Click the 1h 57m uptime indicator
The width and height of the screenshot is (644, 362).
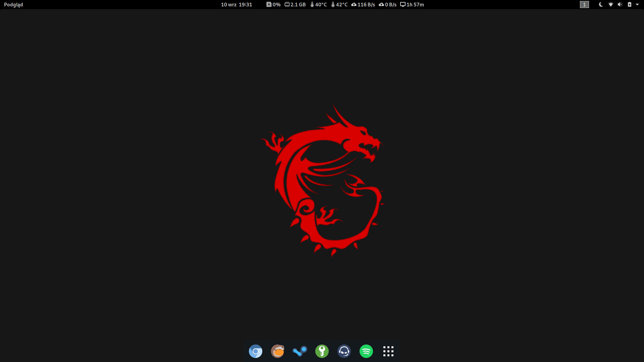[412, 5]
